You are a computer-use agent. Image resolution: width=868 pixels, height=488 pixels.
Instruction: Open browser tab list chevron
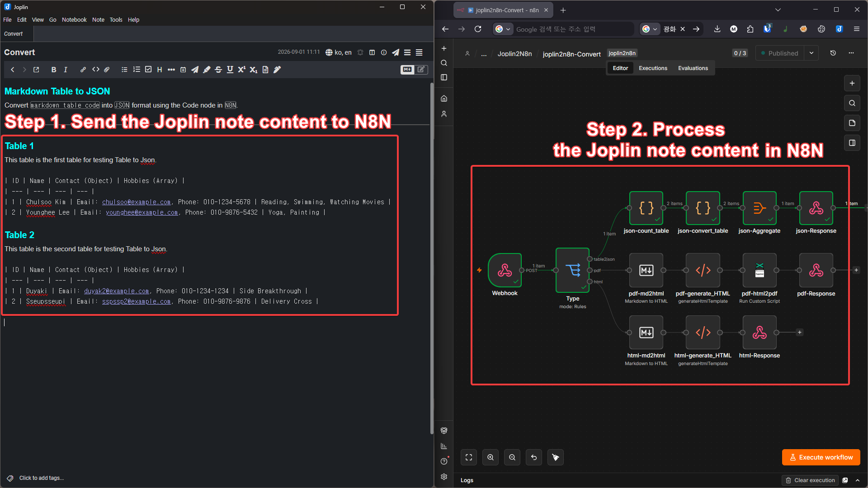tap(778, 10)
